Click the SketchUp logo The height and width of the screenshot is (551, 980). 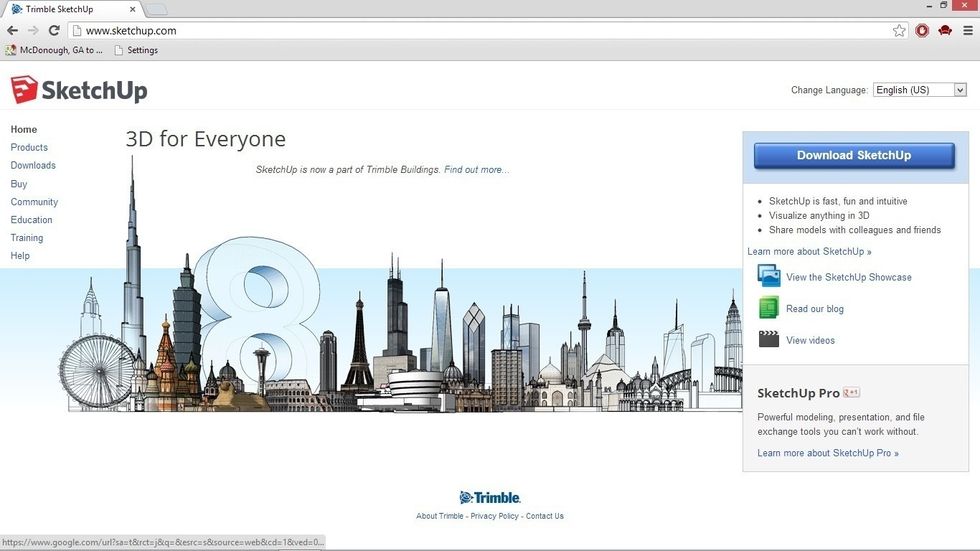79,90
